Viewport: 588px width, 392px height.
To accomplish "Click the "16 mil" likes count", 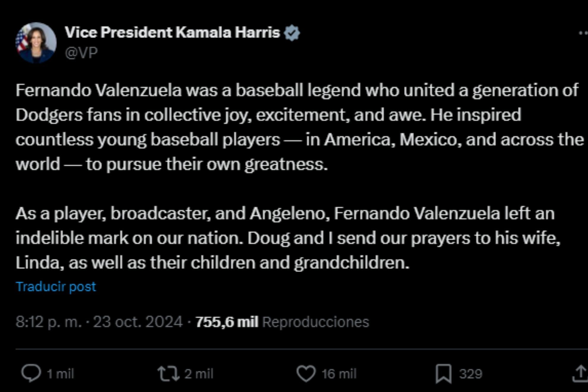I will pyautogui.click(x=339, y=374).
